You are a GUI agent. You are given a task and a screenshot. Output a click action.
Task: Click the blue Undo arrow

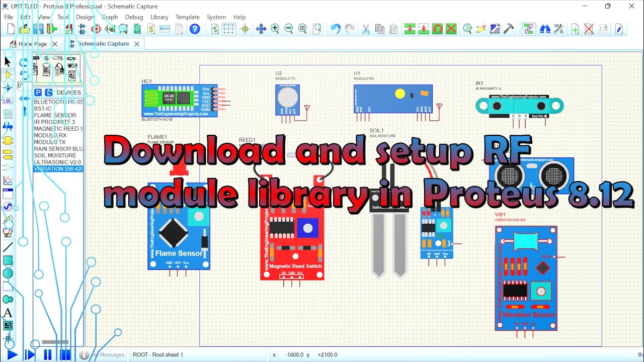(x=336, y=29)
